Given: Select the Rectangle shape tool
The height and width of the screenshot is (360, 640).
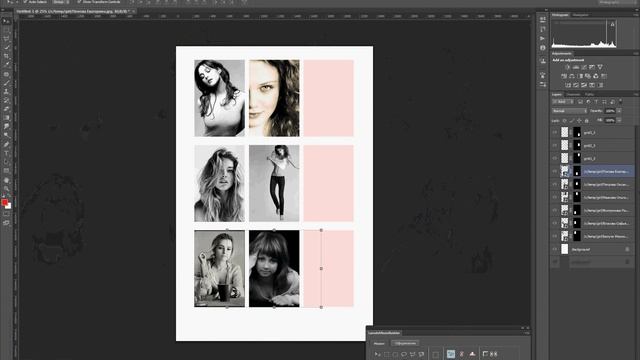Looking at the screenshot, I should [6, 171].
